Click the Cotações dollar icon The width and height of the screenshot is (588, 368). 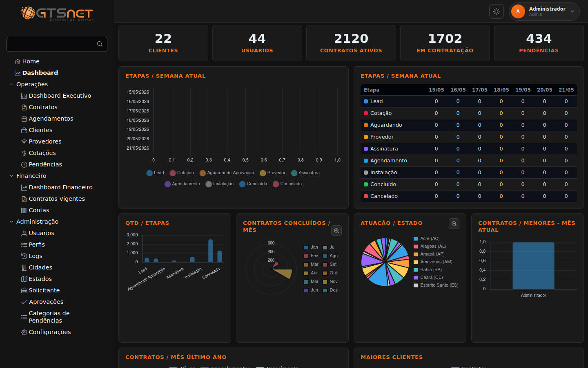pyautogui.click(x=24, y=153)
